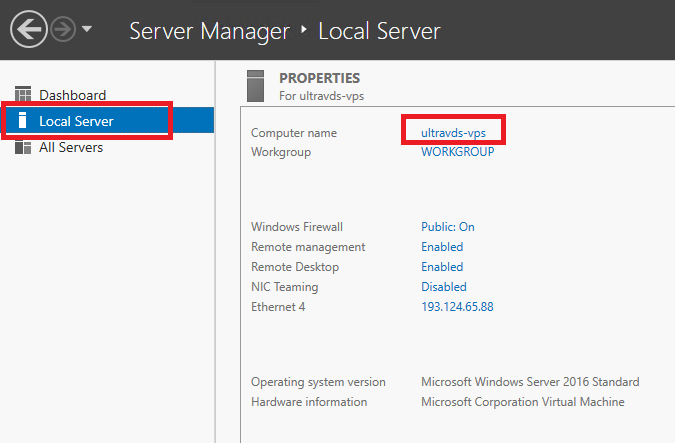Open Remote management Enabled setting

tap(442, 247)
